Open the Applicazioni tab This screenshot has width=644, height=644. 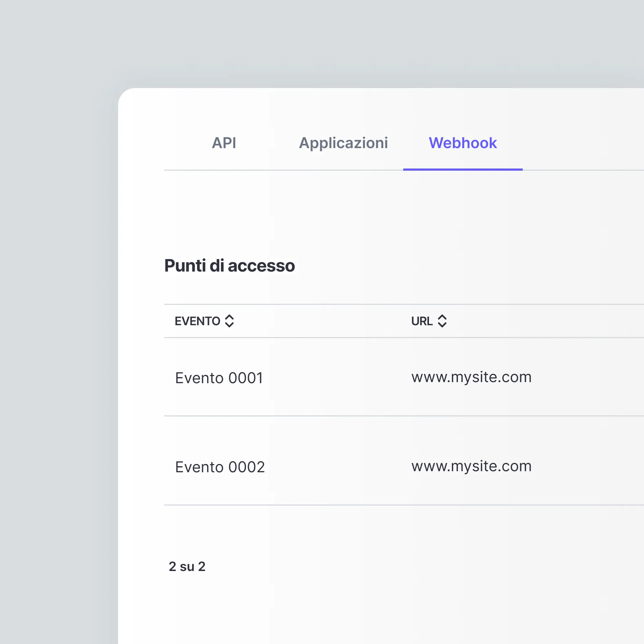point(343,143)
